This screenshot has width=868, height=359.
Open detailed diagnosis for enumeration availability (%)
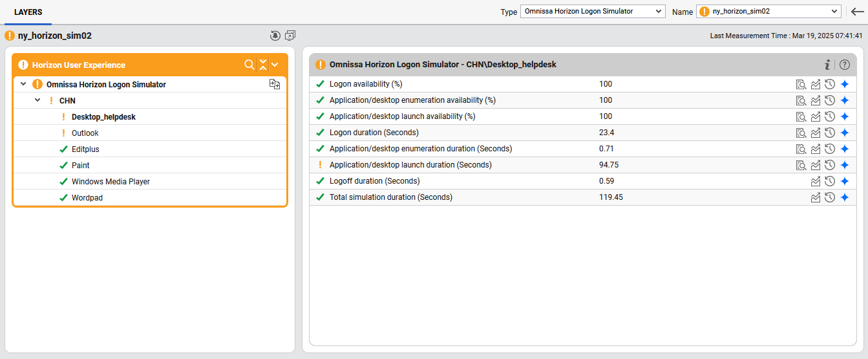801,100
